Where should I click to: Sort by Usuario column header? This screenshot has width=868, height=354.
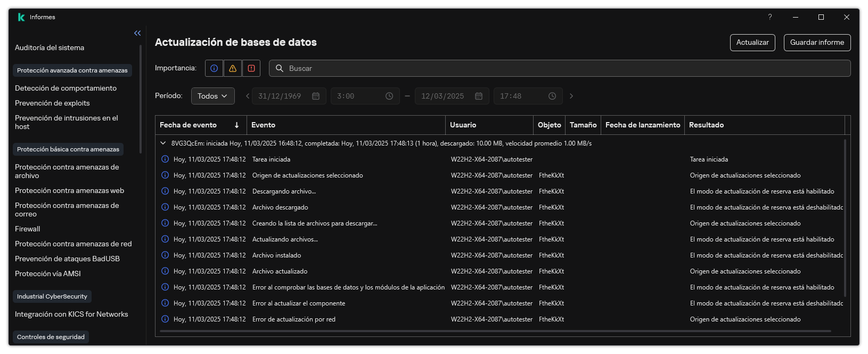tap(489, 125)
